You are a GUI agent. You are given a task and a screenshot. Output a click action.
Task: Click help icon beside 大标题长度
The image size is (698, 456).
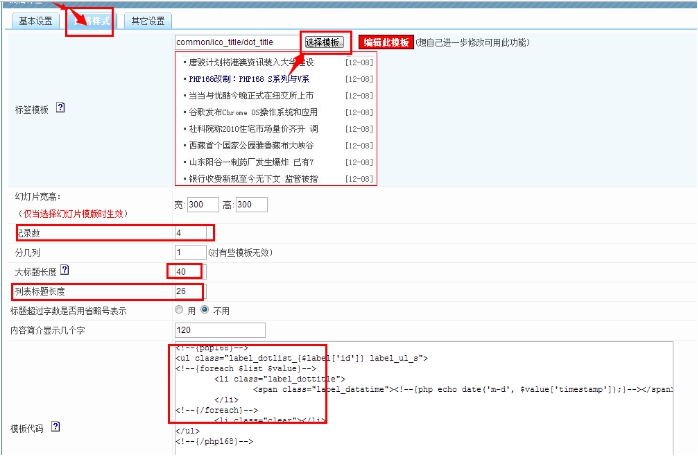[x=65, y=270]
